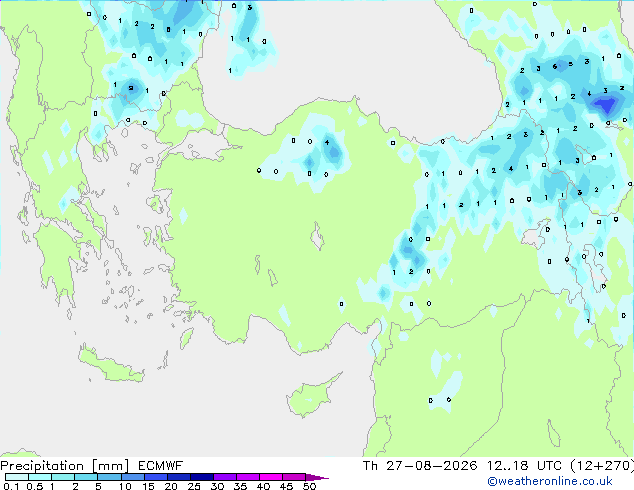Screen dimensions: 634x490
Task: Click the 45–50 mm legend color swatch
Action: [294, 477]
